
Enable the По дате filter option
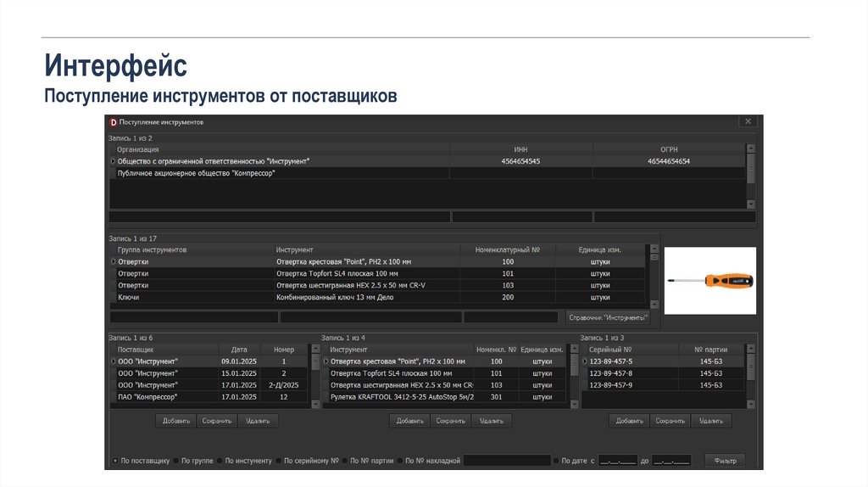click(x=556, y=461)
